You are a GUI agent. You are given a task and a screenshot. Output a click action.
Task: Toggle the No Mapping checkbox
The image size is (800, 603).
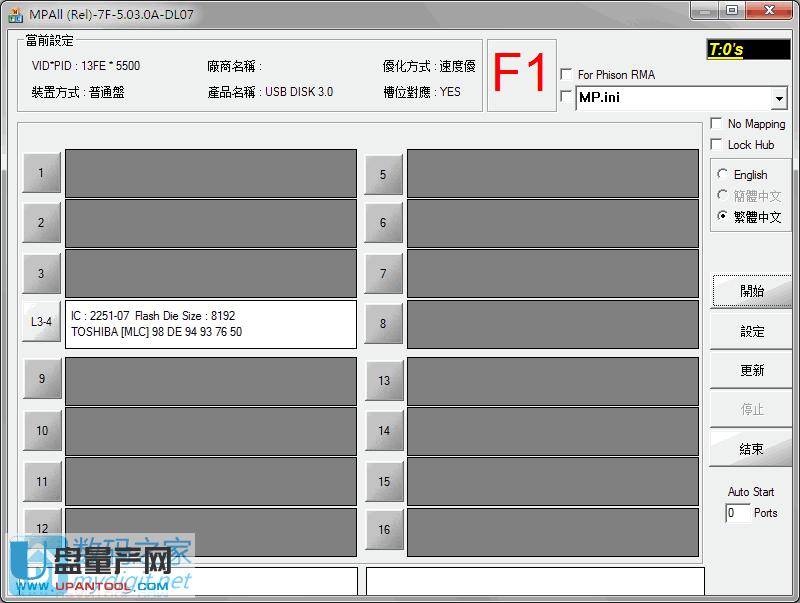716,124
